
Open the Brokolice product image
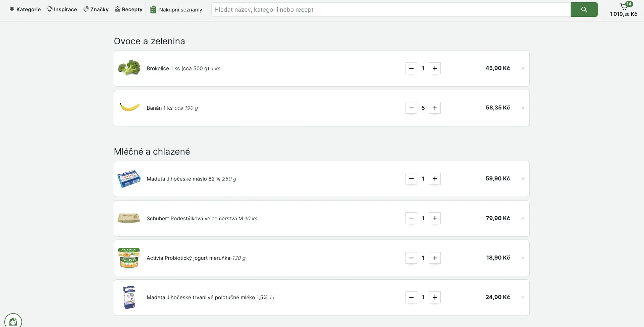[129, 68]
